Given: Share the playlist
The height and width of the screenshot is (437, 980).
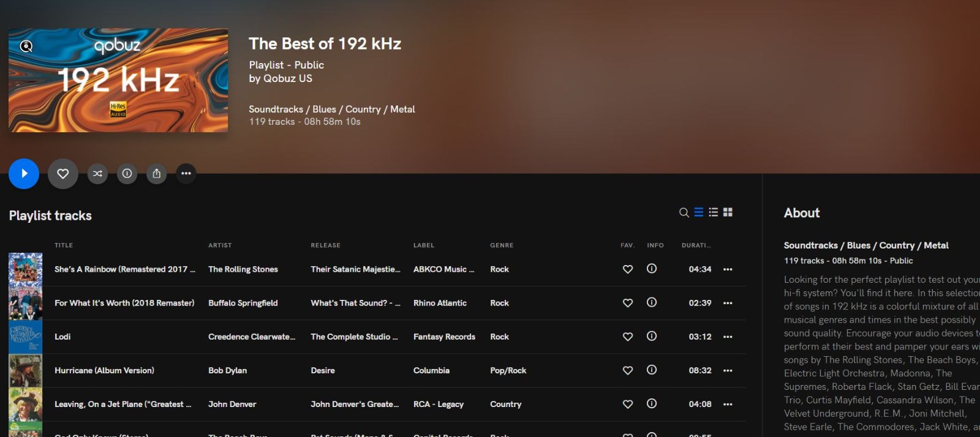Looking at the screenshot, I should 157,174.
